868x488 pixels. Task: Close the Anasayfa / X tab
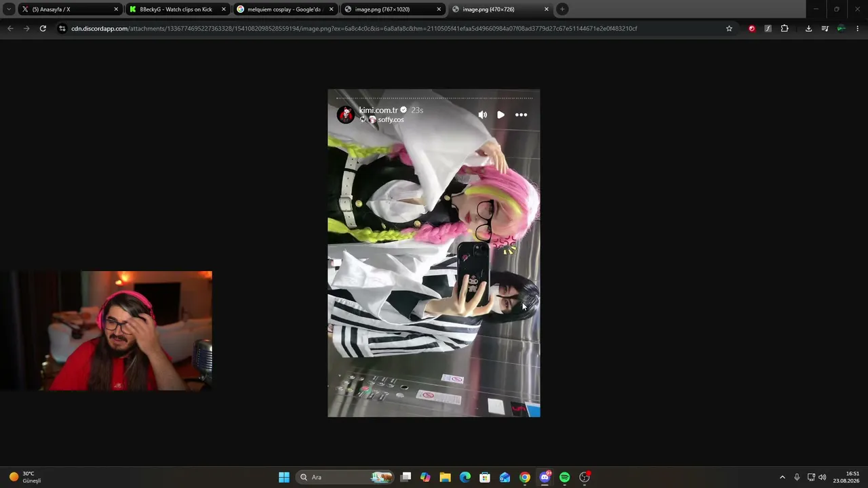point(116,9)
